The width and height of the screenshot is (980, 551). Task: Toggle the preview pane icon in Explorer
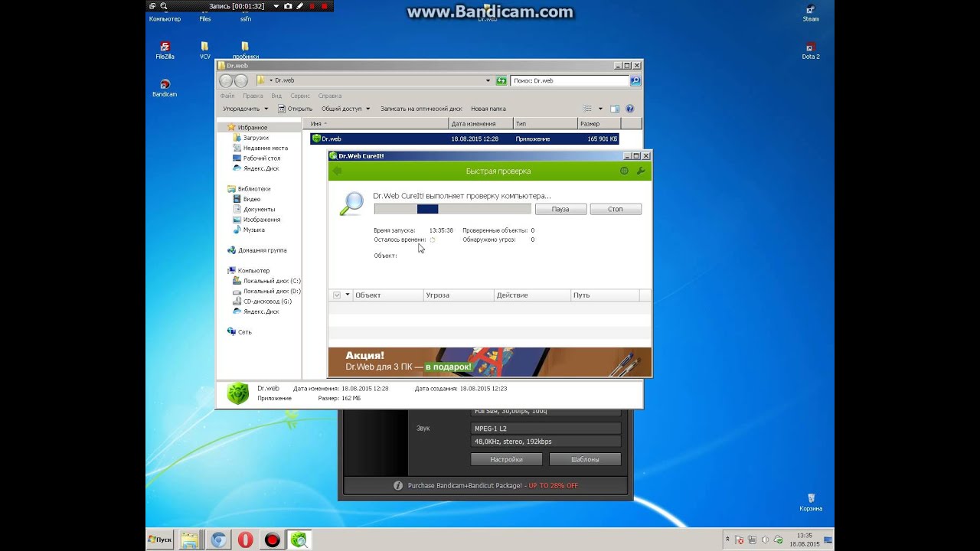click(x=615, y=109)
